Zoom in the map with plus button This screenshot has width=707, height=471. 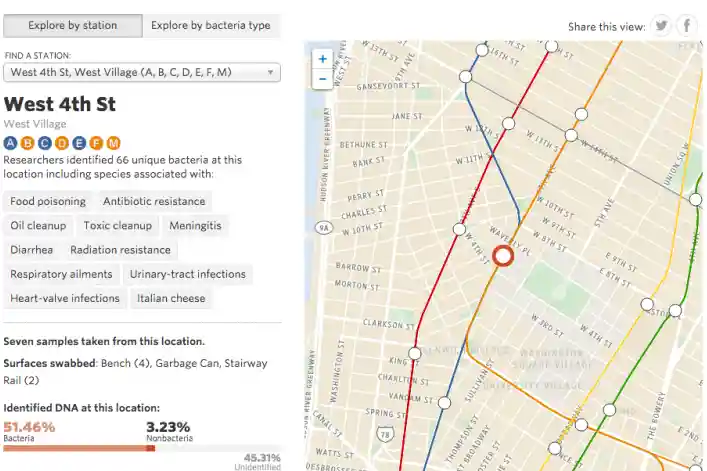point(322,59)
